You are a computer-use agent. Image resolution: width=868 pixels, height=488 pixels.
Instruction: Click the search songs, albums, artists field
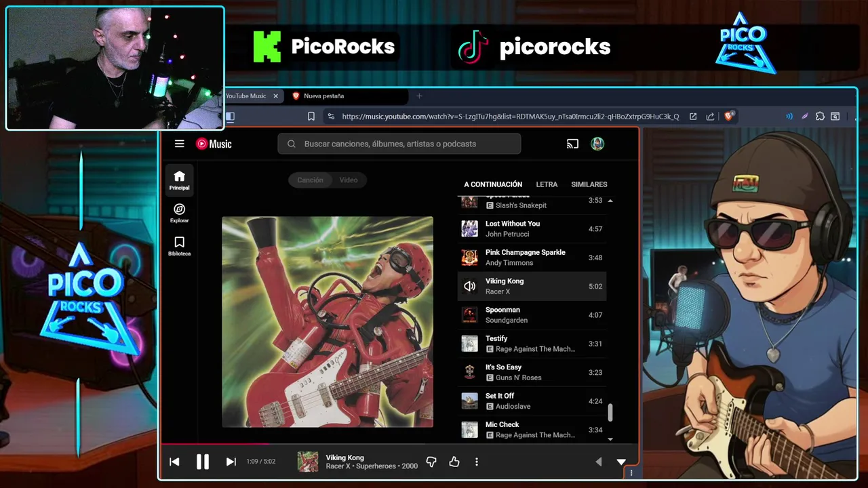pyautogui.click(x=399, y=144)
